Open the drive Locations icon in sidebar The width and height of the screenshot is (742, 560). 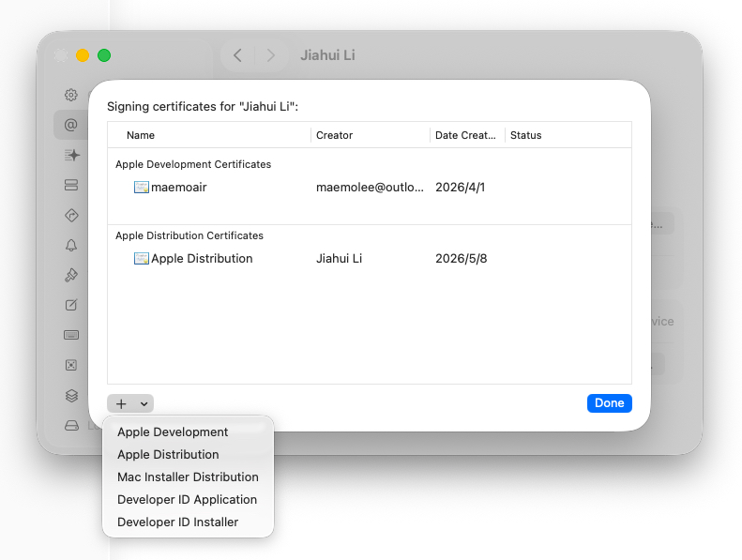tap(71, 426)
